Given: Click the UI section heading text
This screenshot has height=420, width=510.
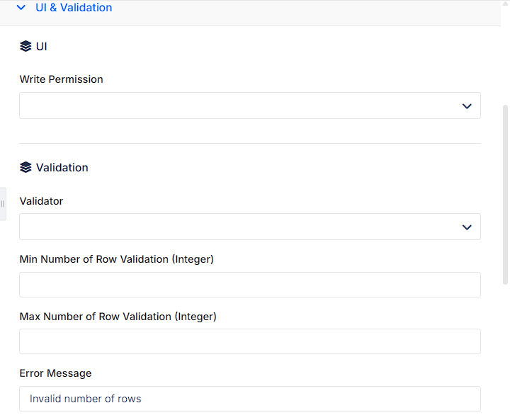Looking at the screenshot, I should (41, 47).
